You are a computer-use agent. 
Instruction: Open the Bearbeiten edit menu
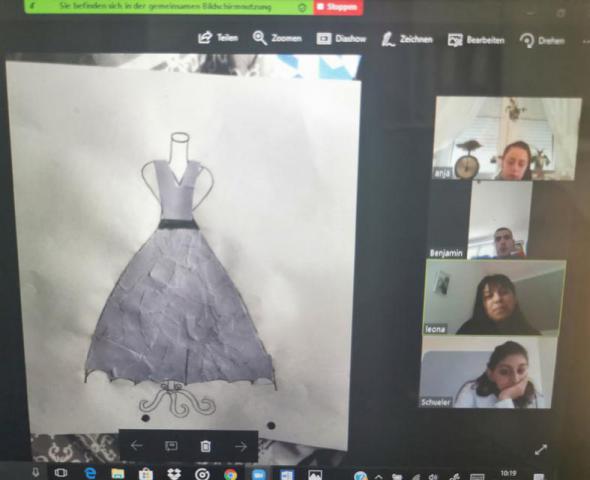476,40
